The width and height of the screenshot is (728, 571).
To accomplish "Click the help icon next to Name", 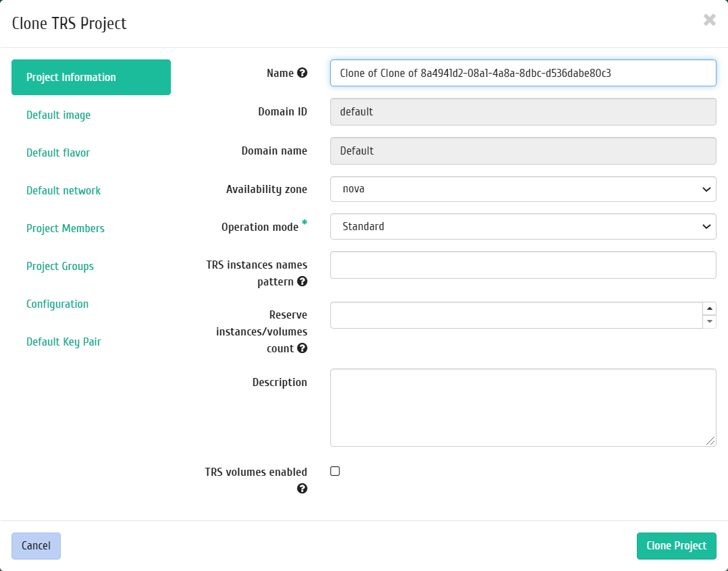I will pos(303,73).
